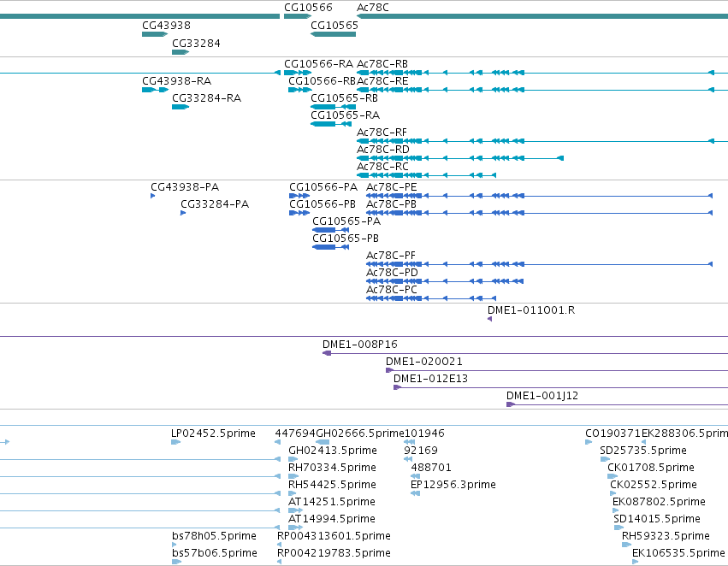Viewport: 728px width, 566px height.
Task: Click the EK106535.5prime EST label
Action: [x=678, y=552]
